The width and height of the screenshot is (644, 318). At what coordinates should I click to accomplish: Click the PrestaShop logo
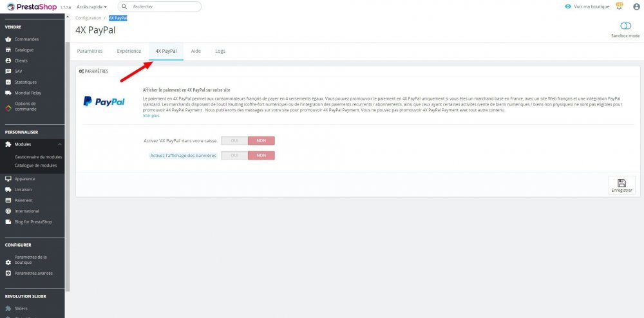(x=32, y=6)
